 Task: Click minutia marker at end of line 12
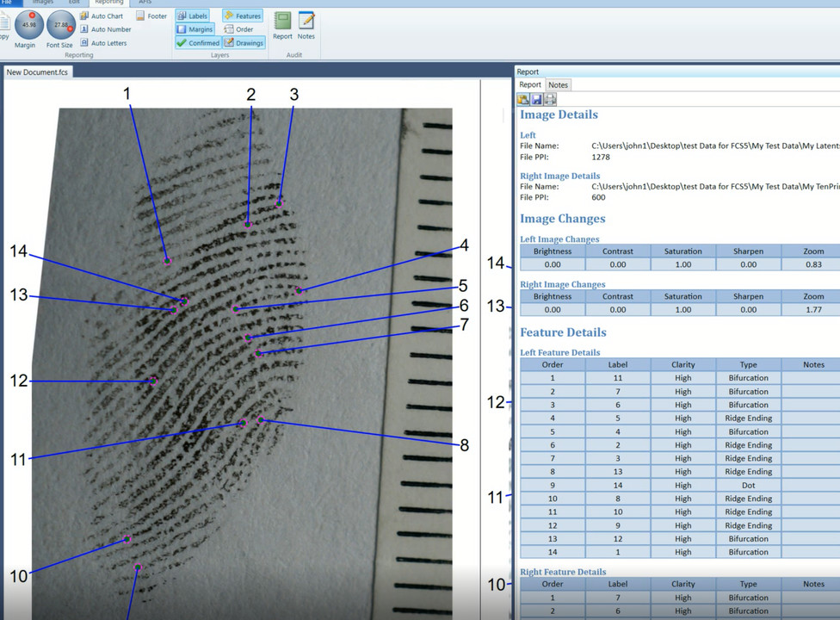pos(153,381)
